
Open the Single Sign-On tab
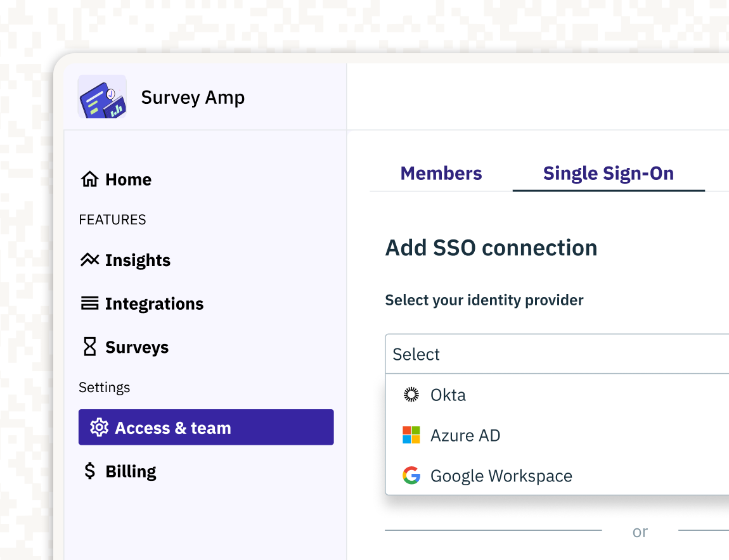[608, 174]
